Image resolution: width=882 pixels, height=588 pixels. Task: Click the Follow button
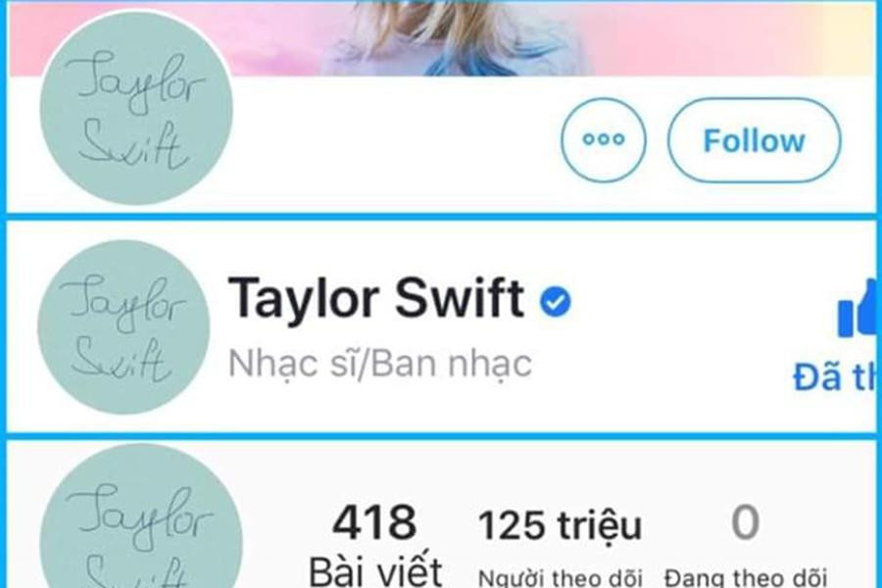(754, 140)
